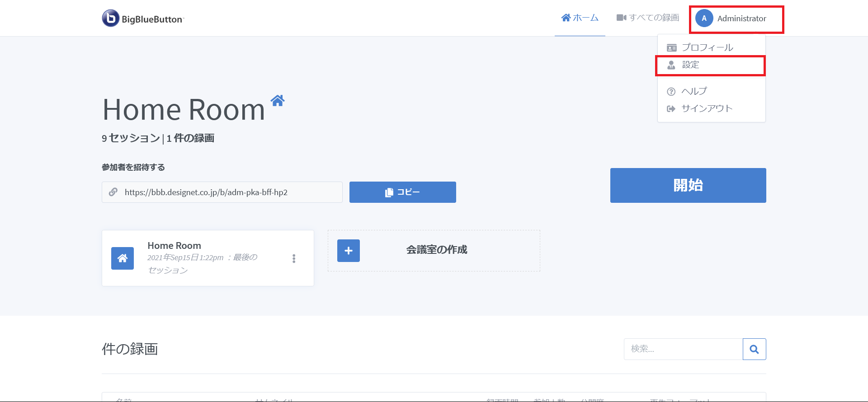Select the Home Room card title
Image resolution: width=868 pixels, height=402 pixels.
[175, 246]
